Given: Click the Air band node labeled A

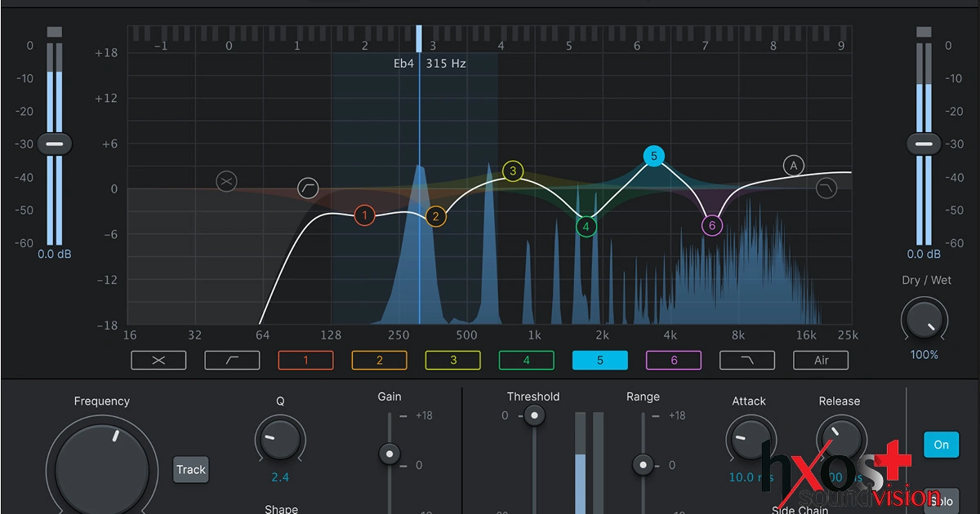Looking at the screenshot, I should click(793, 166).
